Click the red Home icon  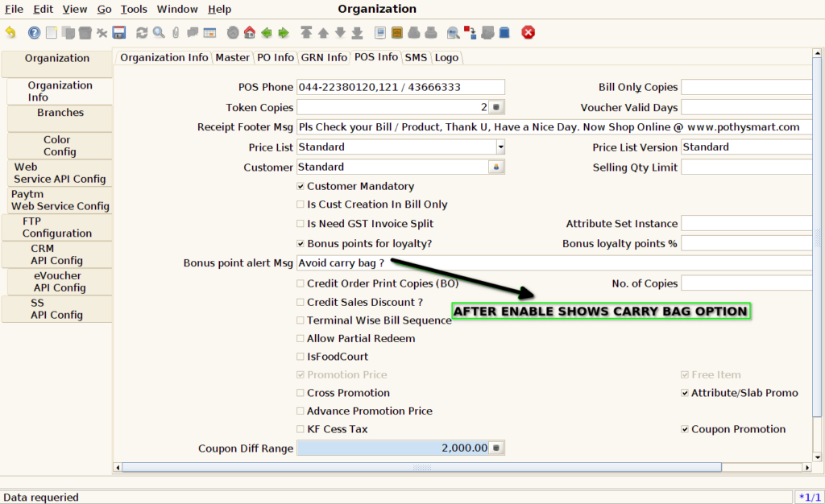click(250, 32)
